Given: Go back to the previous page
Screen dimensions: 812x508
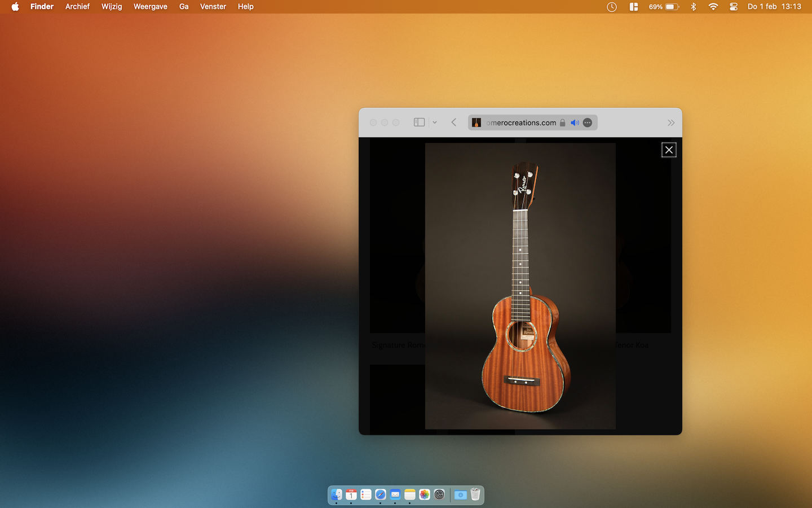Looking at the screenshot, I should [454, 122].
